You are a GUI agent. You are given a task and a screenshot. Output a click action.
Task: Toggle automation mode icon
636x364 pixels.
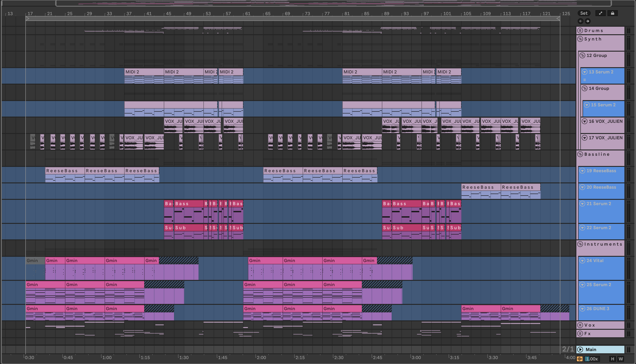point(600,13)
